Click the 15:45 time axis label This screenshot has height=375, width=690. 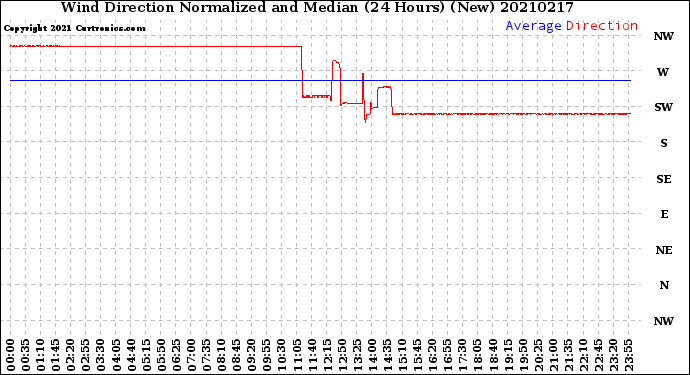point(418,355)
